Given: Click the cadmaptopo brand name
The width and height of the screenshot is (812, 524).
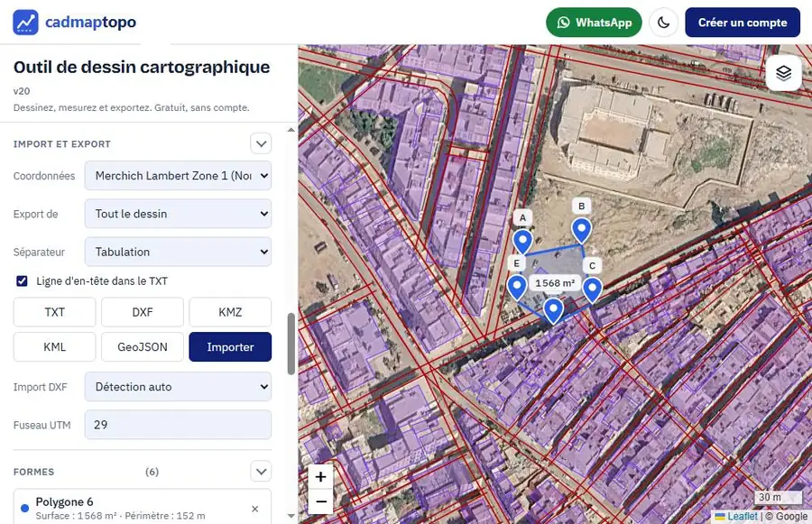Looking at the screenshot, I should coord(90,23).
